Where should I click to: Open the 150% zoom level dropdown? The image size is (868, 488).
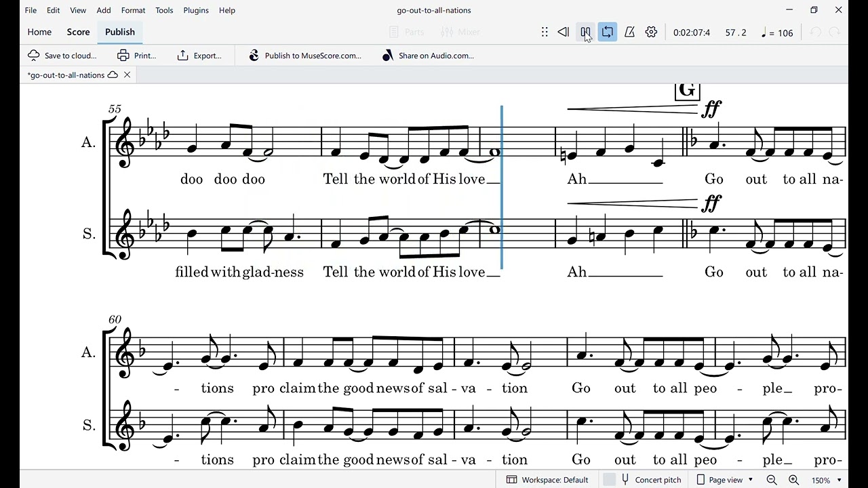(x=827, y=480)
